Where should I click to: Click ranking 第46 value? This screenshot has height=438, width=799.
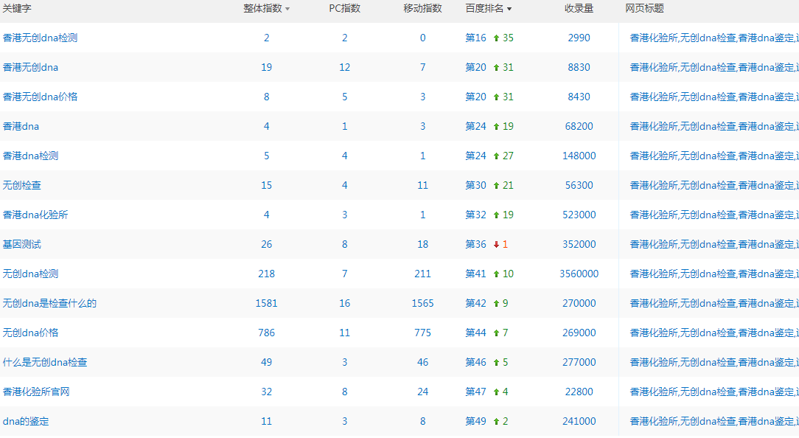pos(475,363)
